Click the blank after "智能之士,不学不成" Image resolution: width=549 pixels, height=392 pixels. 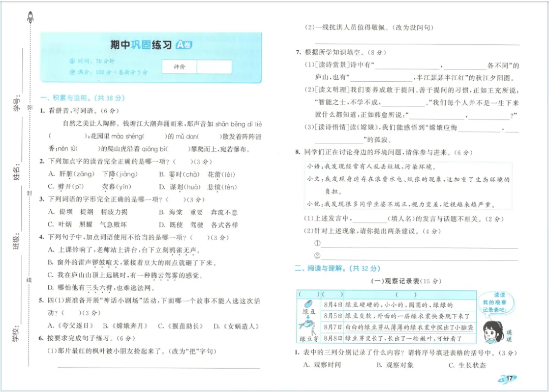coord(403,103)
